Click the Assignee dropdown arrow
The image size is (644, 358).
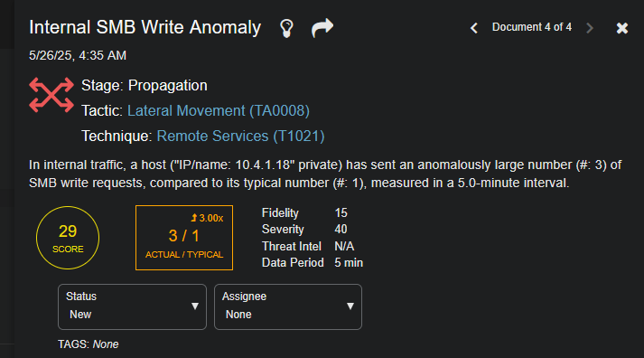click(350, 306)
